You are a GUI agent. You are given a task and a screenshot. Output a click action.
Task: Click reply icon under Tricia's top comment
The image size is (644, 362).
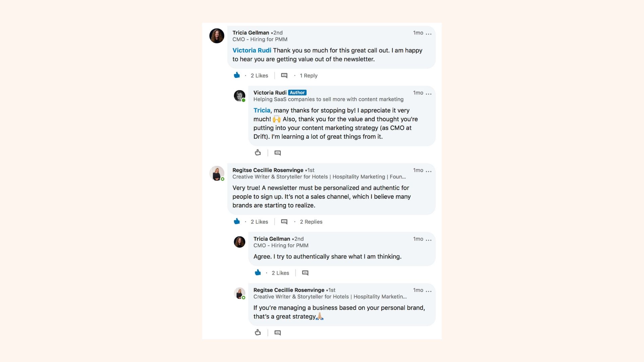tap(284, 76)
